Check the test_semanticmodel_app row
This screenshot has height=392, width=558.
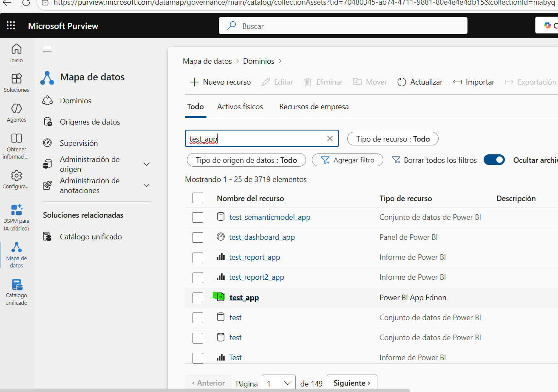click(198, 217)
